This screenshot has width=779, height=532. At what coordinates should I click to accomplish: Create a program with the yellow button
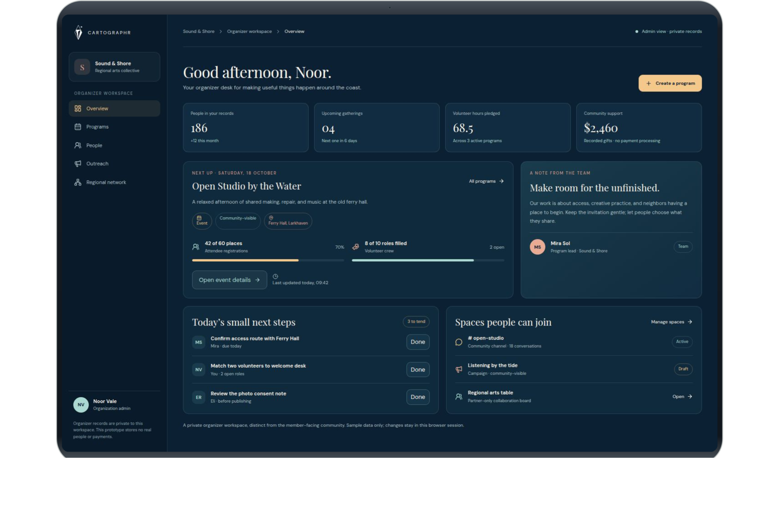670,83
